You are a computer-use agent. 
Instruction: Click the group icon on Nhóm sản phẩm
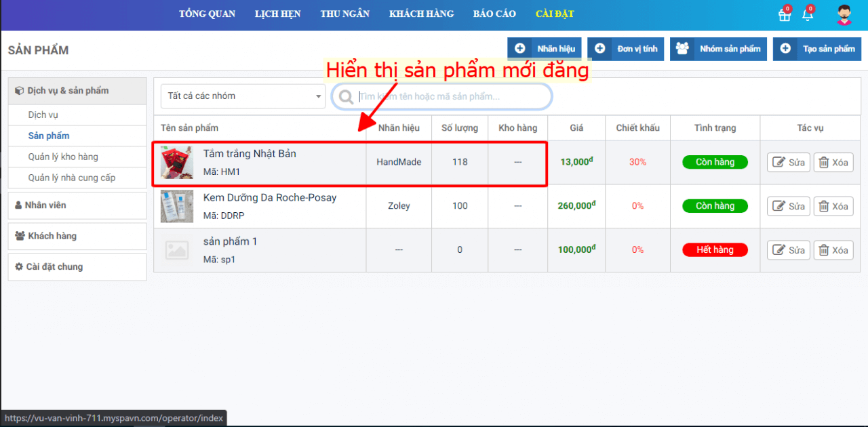click(x=682, y=49)
